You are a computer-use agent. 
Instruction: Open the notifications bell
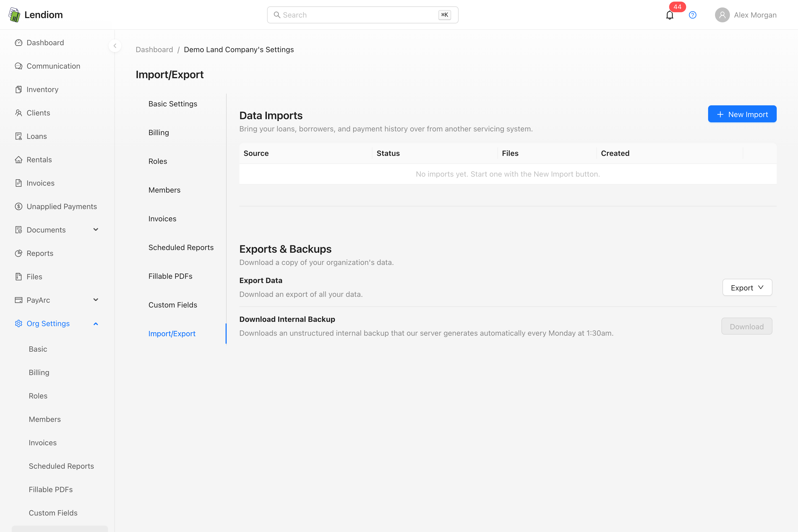670,15
